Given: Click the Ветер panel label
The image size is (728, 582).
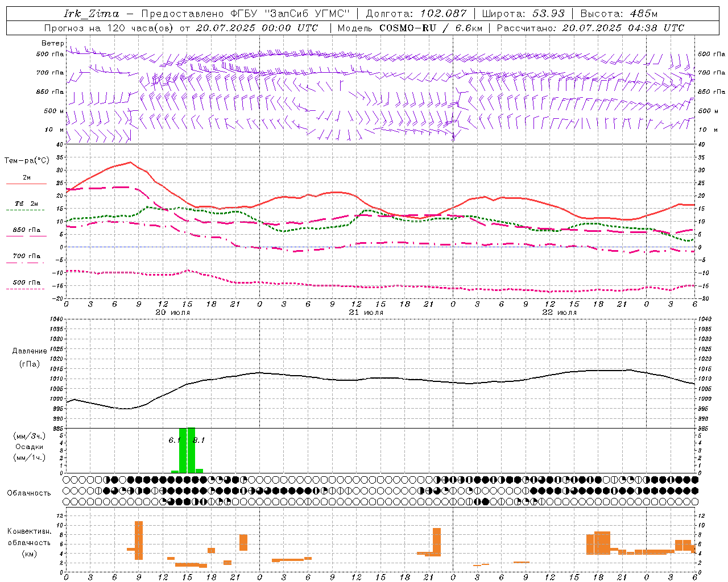Looking at the screenshot, I should pyautogui.click(x=52, y=43).
